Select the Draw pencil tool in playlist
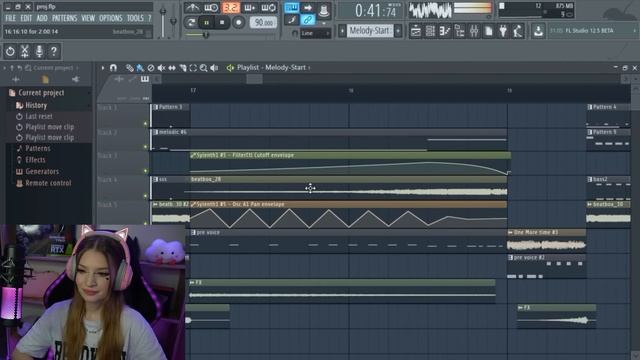The height and width of the screenshot is (360, 640). point(129,68)
